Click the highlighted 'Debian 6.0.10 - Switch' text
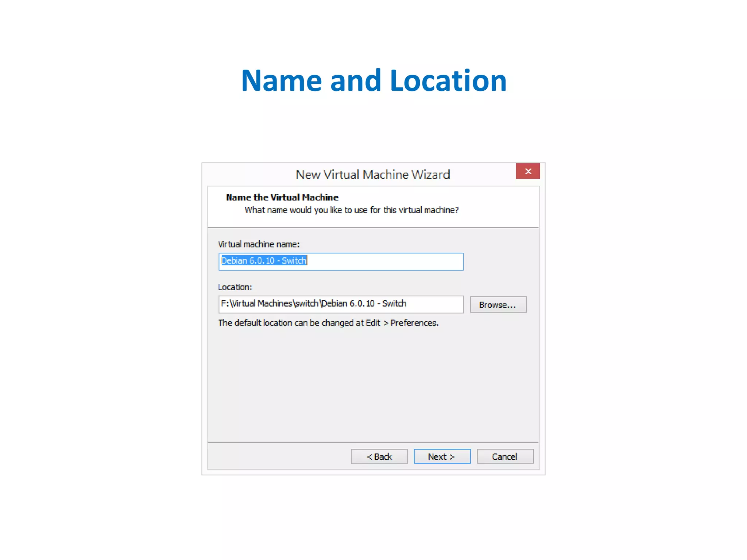 click(264, 261)
